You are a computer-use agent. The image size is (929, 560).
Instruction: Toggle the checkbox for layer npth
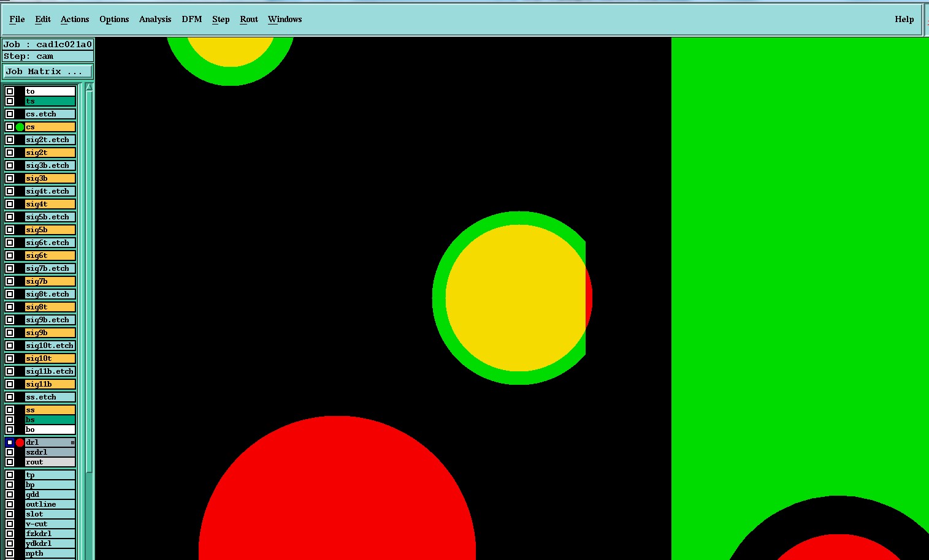click(10, 553)
